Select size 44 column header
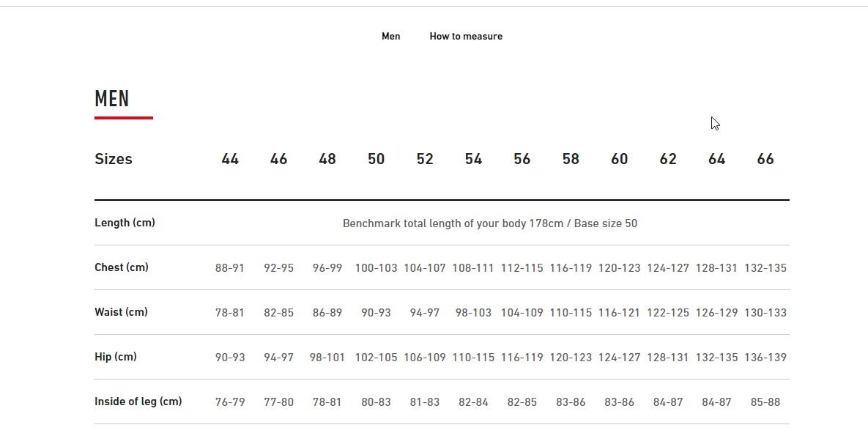 [x=230, y=159]
